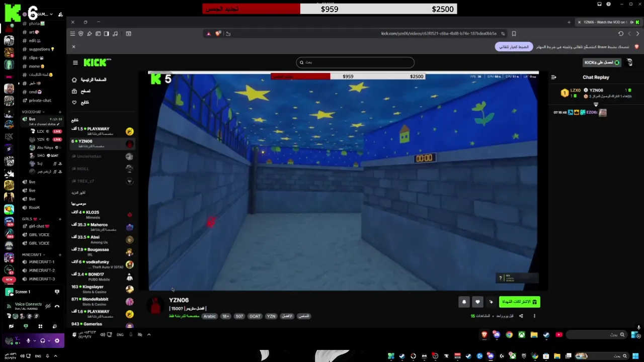Click the music note icon in browser toolbar
This screenshot has height=362, width=644.
coord(115,34)
